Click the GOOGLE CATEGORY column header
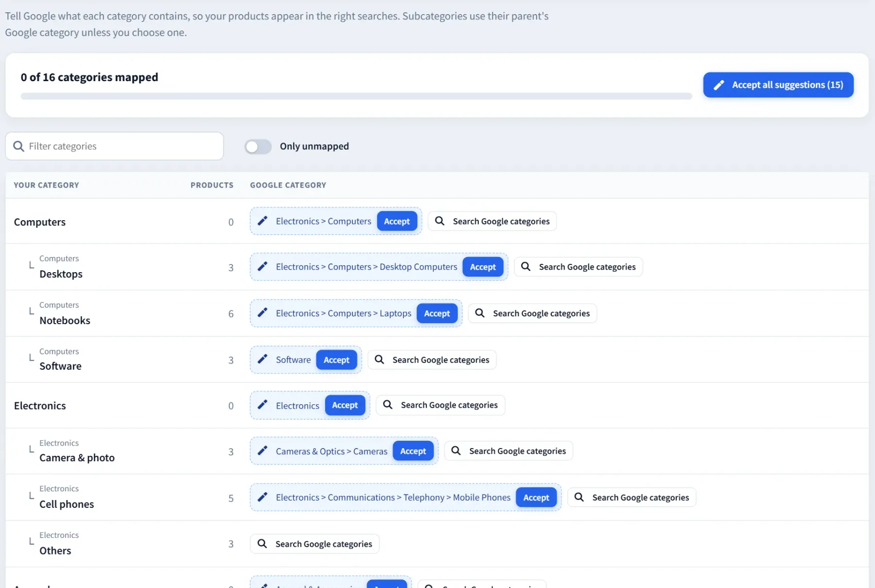The width and height of the screenshot is (875, 588). pyautogui.click(x=288, y=185)
